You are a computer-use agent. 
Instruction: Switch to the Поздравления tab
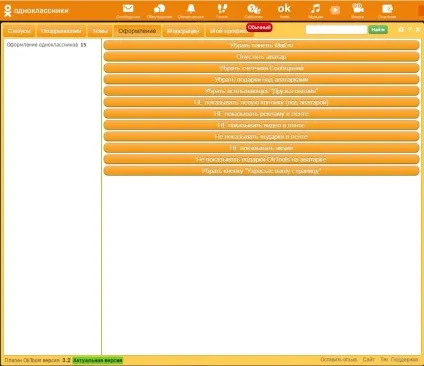pos(61,31)
